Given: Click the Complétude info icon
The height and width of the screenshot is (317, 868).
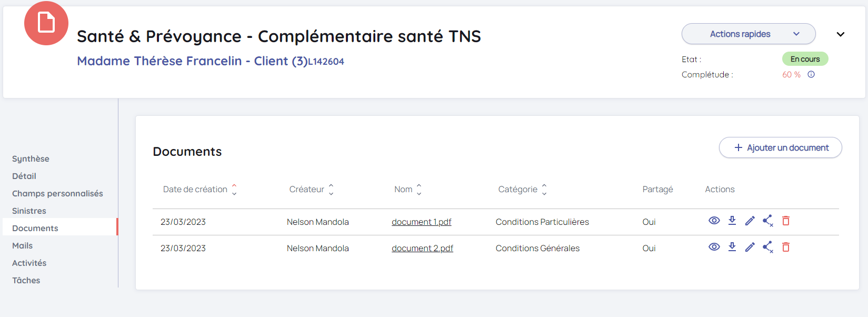Looking at the screenshot, I should (811, 74).
